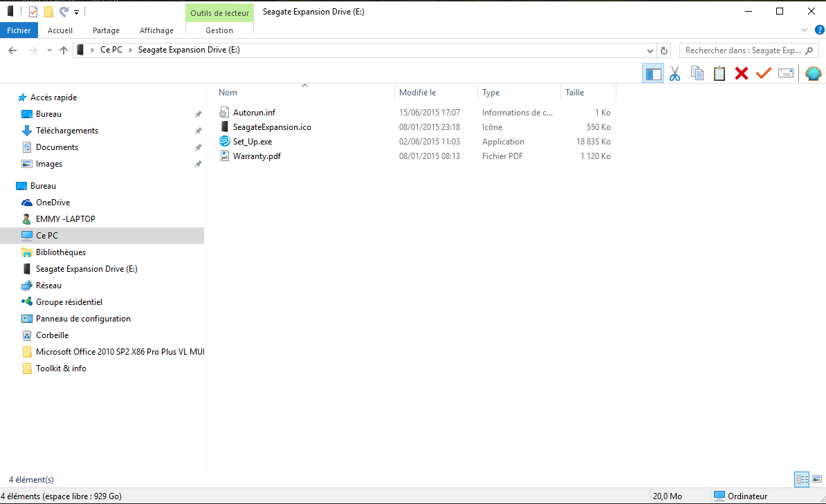Select Set_Up.exe file in the list
The image size is (826, 504).
(x=253, y=142)
